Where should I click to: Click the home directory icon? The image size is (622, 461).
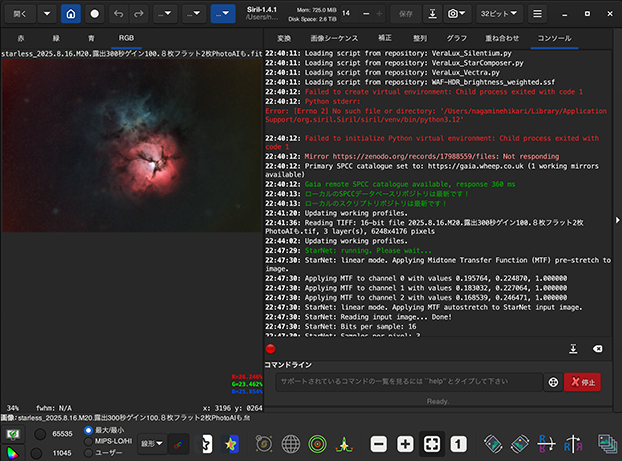click(70, 15)
